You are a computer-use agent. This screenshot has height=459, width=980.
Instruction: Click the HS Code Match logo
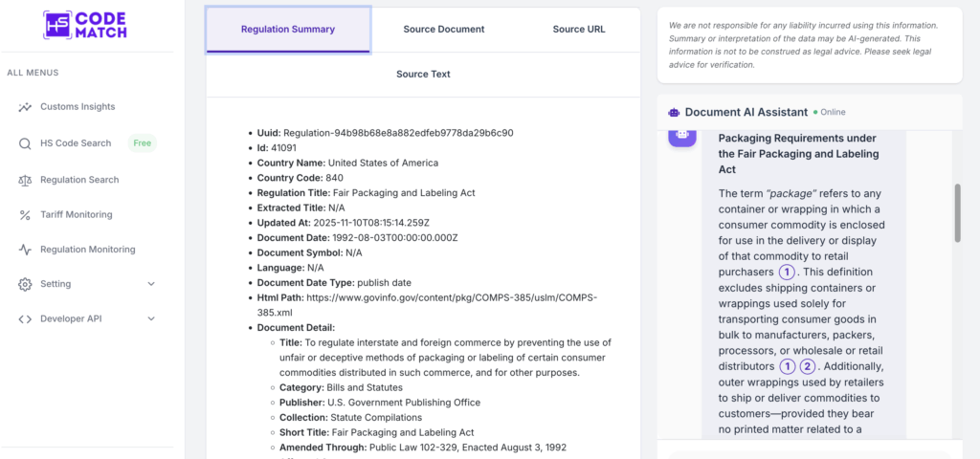(x=86, y=24)
